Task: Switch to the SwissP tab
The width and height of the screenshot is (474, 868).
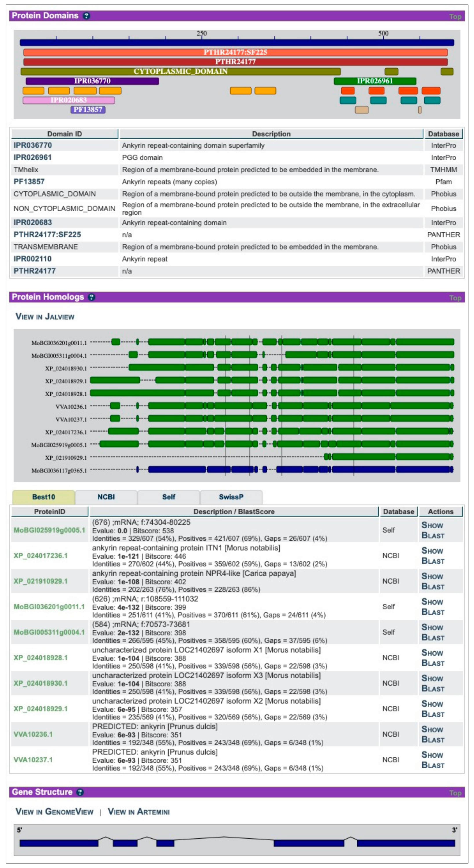Action: (231, 497)
